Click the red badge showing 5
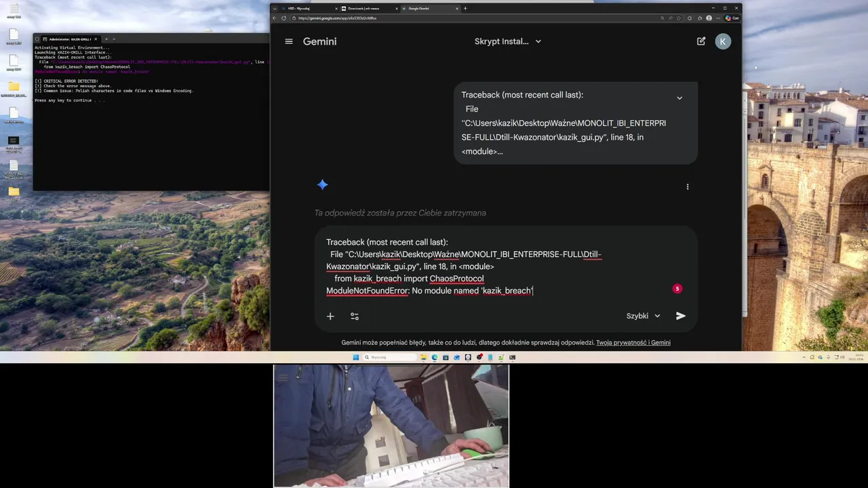868x488 pixels. point(677,289)
